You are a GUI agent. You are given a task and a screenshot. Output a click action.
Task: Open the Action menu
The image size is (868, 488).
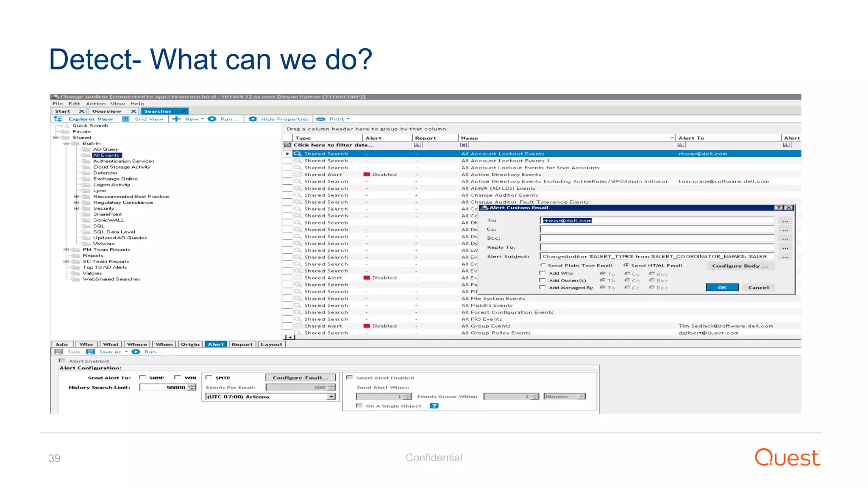click(96, 104)
